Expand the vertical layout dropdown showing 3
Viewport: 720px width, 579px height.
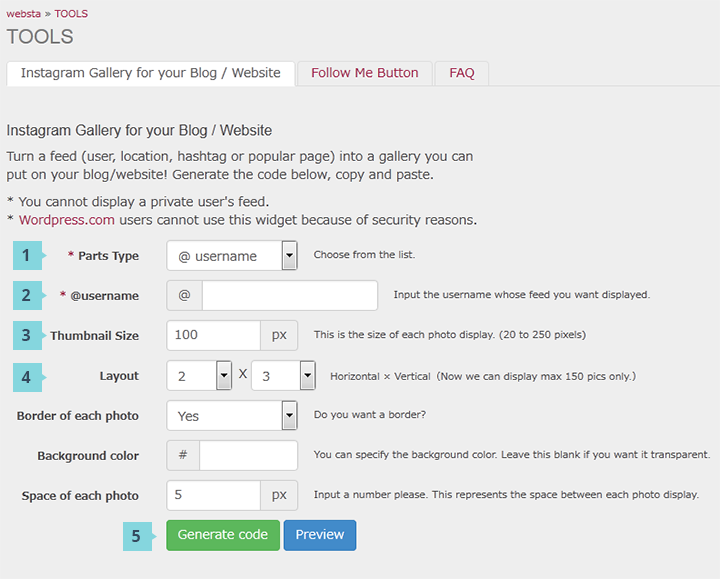[283, 376]
